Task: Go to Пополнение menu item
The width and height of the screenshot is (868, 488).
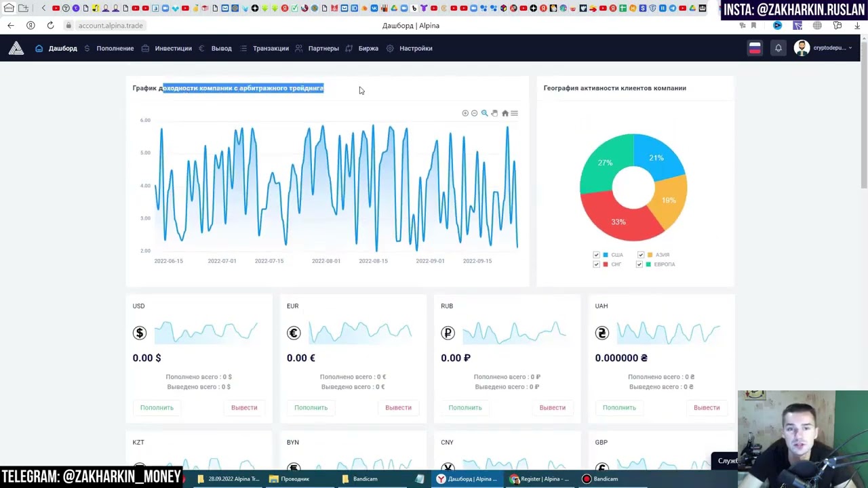Action: point(108,48)
